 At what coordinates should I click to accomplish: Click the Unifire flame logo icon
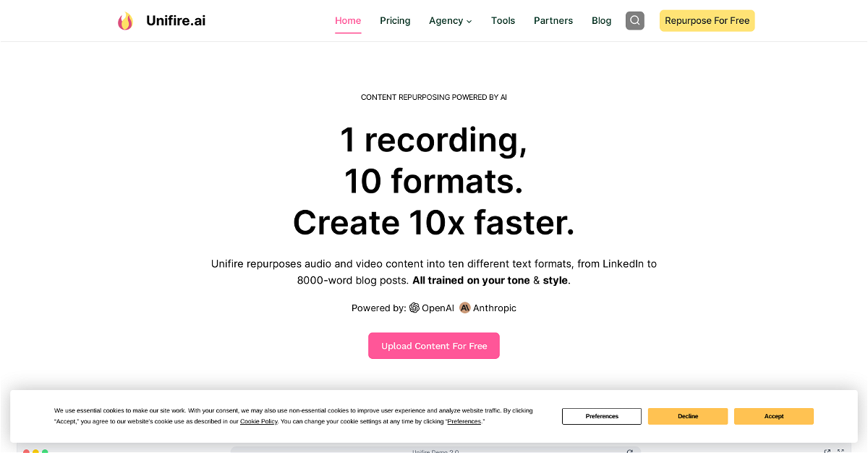click(x=125, y=21)
